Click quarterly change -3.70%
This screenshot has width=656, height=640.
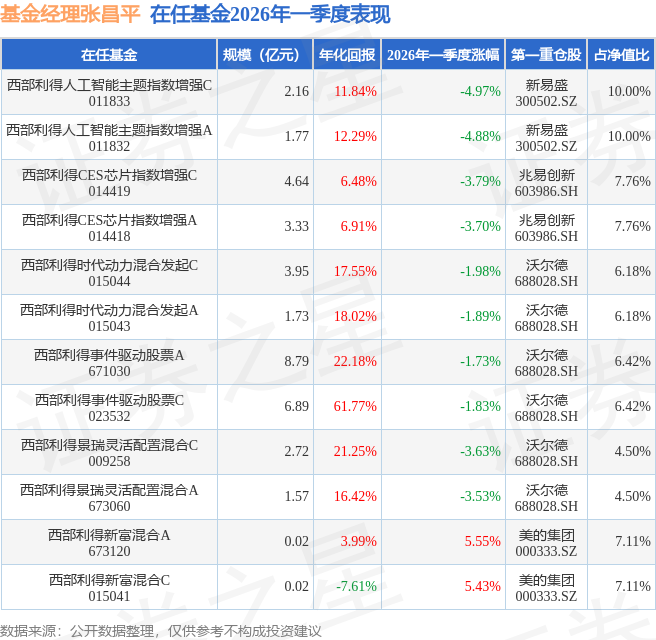(x=480, y=226)
